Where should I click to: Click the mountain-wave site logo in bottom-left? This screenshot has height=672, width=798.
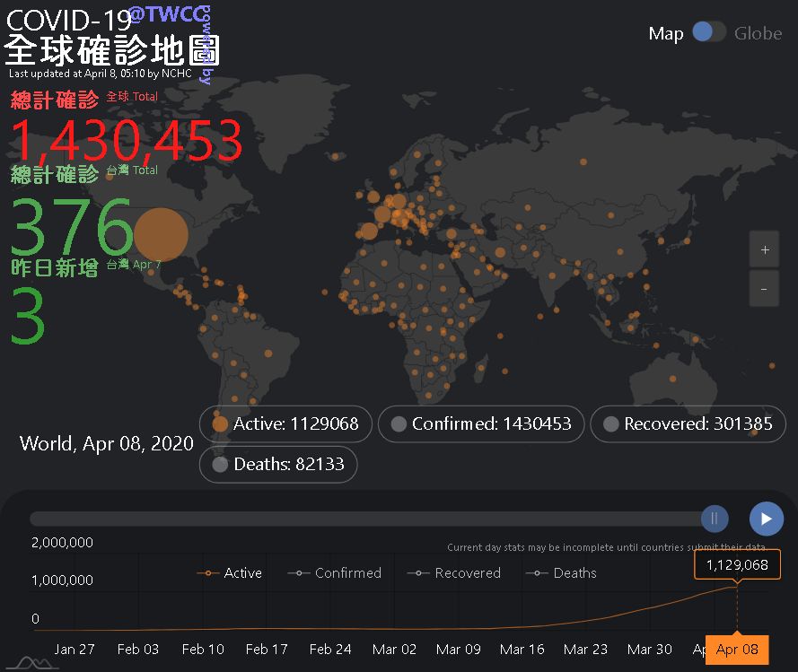pos(31,662)
